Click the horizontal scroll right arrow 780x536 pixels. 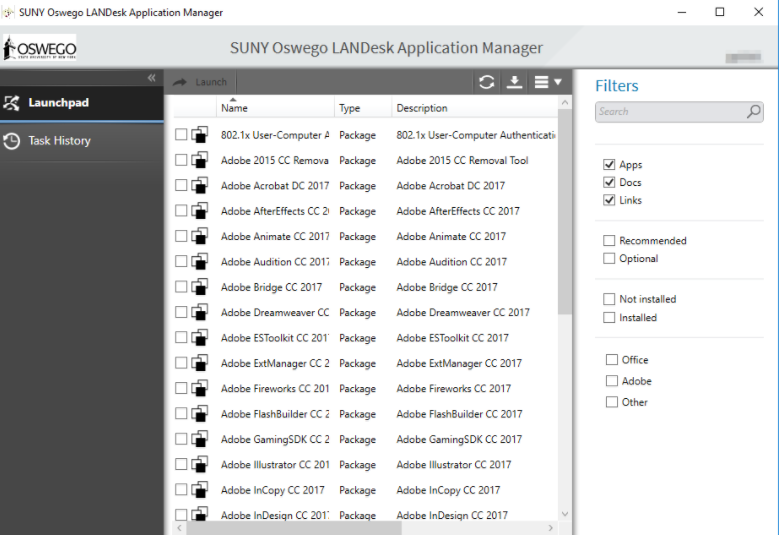[x=550, y=528]
